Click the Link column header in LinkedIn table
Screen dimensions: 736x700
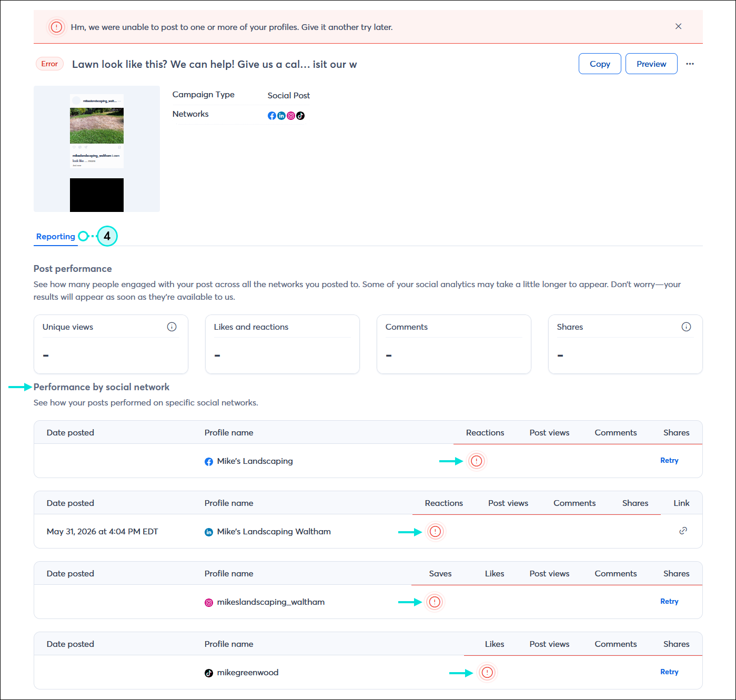pos(681,503)
